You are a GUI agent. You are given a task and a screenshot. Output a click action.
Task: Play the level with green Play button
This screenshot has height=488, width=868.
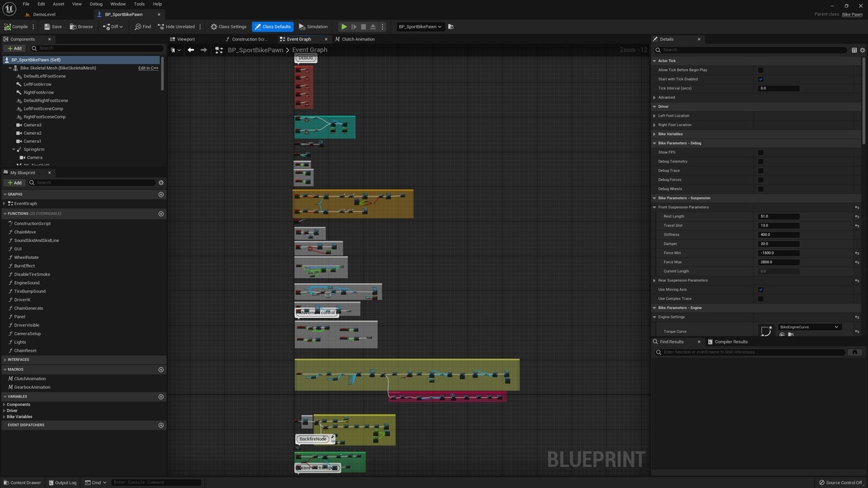point(344,26)
